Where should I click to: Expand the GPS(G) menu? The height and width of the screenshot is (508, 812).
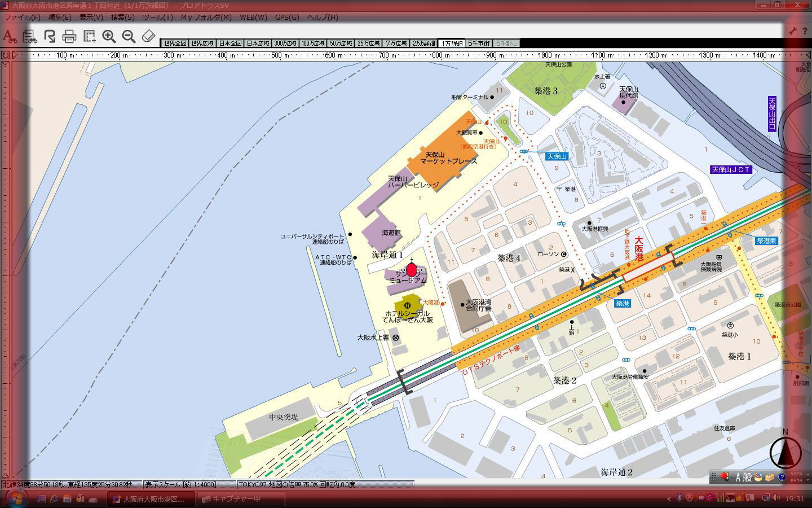tap(287, 17)
